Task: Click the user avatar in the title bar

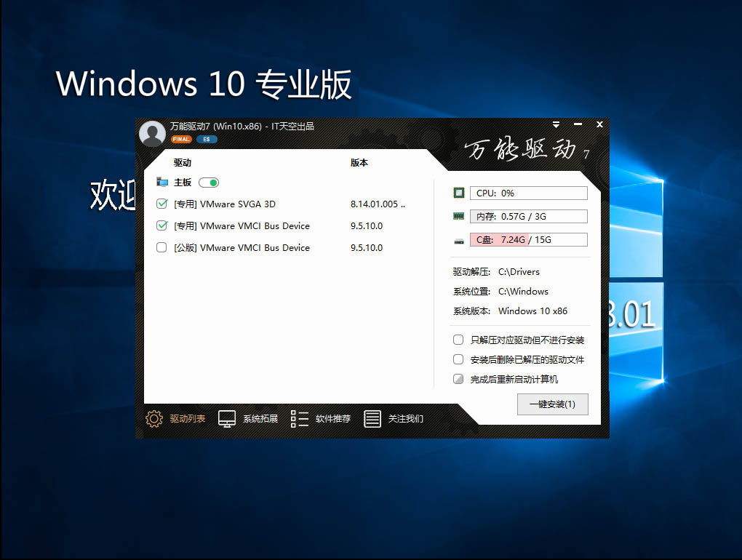Action: [x=152, y=134]
